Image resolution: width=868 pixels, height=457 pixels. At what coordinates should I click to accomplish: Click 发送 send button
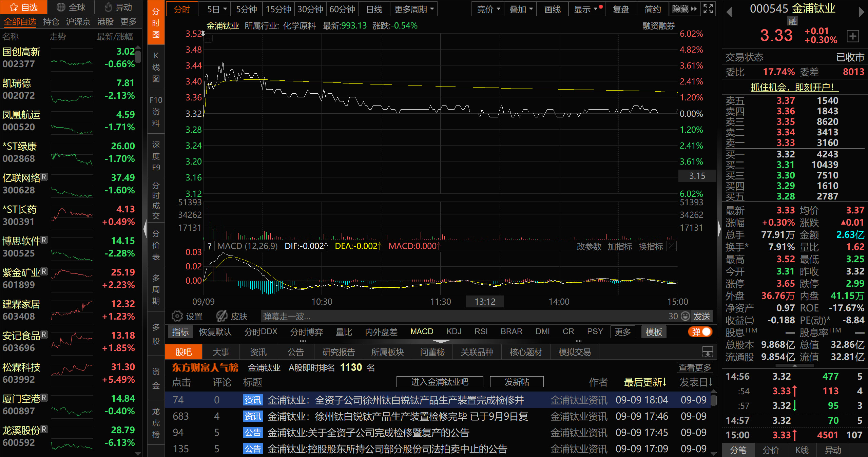point(701,316)
